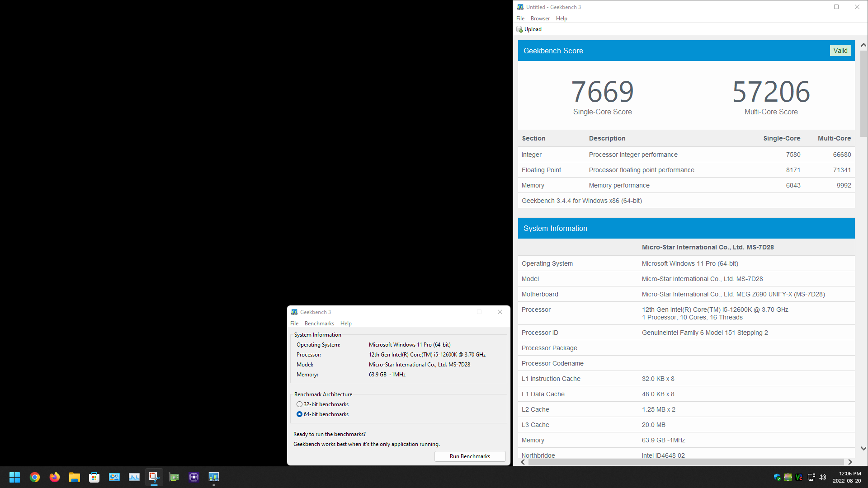Open the VNC tray icon
868x488 pixels.
tap(799, 477)
